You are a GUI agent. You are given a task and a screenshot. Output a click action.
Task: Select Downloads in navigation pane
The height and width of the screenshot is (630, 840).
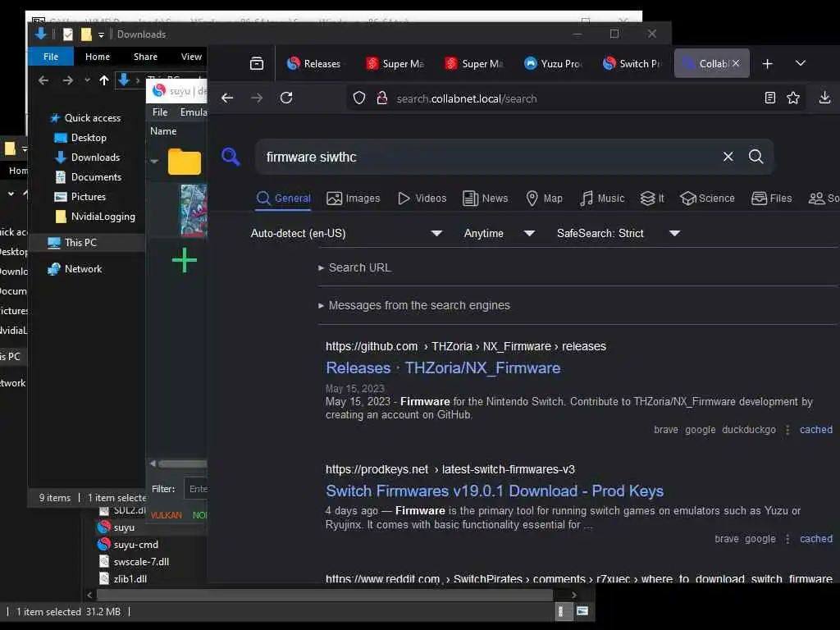(x=87, y=157)
